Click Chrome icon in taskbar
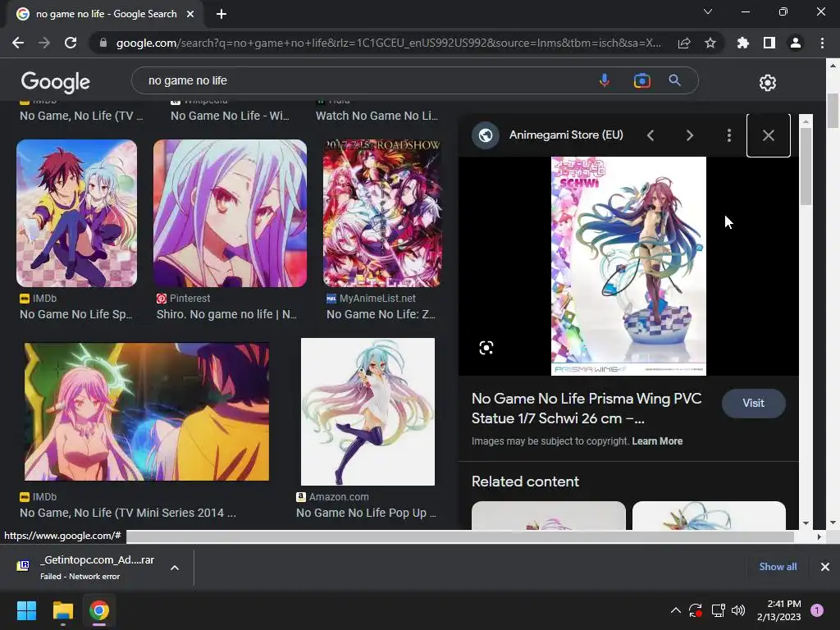Viewport: 840px width, 630px height. point(99,610)
